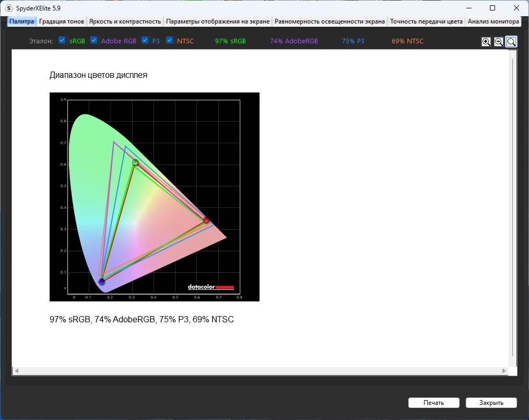
Task: Click the datacolor logo on the chart
Action: [211, 287]
